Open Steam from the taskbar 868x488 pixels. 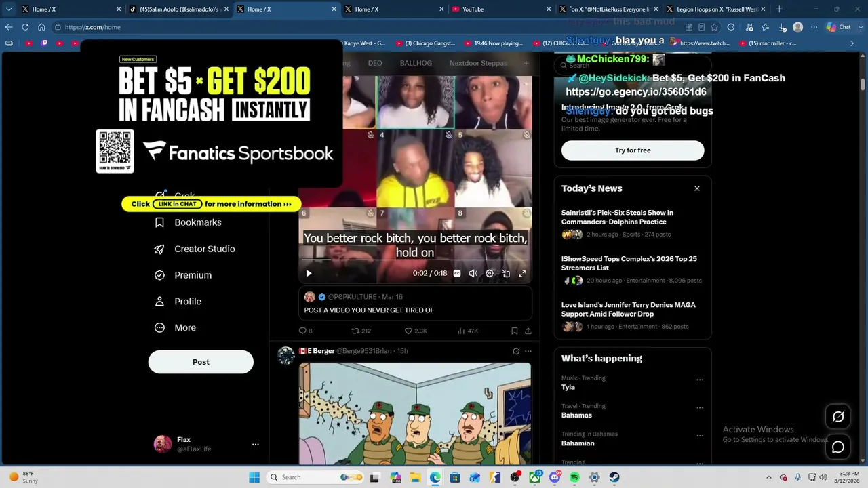coord(614,477)
